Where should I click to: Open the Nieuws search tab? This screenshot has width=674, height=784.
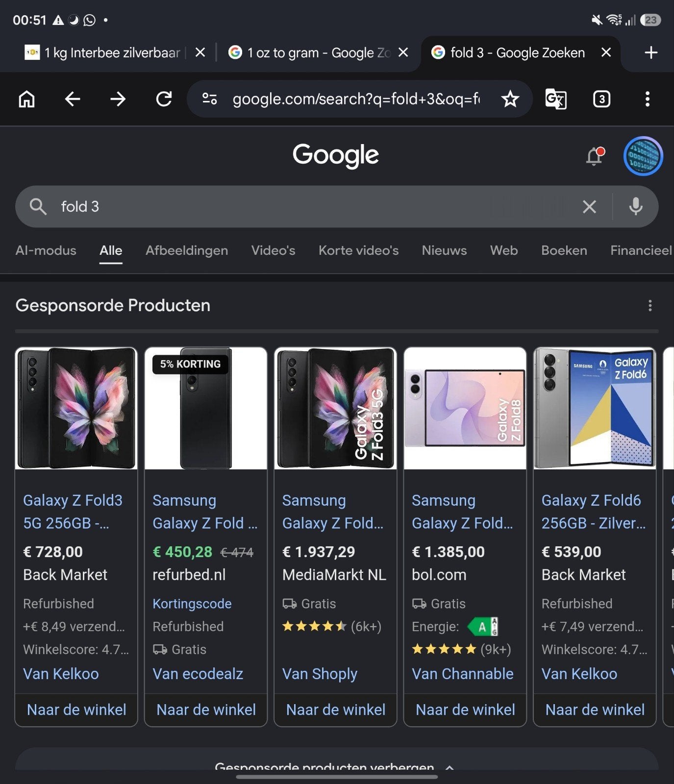[444, 250]
